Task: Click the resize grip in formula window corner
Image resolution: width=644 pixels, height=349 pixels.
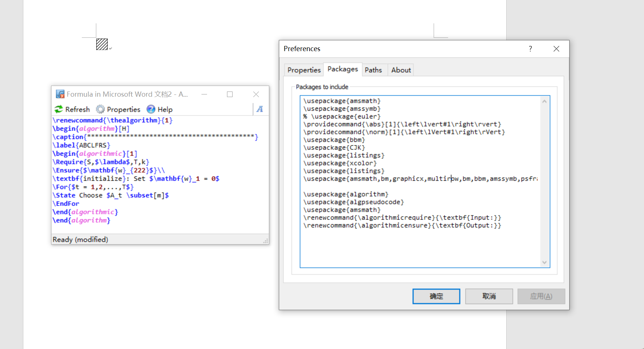Action: point(266,241)
